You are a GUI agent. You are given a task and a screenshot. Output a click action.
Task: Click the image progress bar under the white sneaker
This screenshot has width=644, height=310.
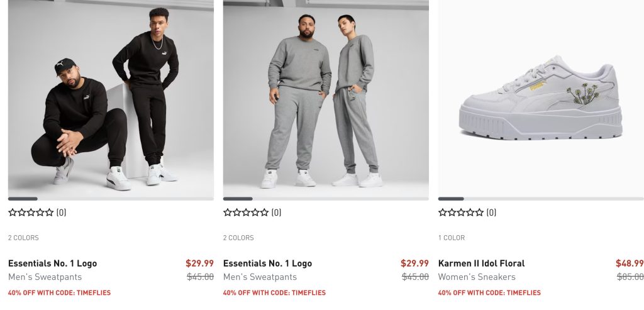[541, 199]
